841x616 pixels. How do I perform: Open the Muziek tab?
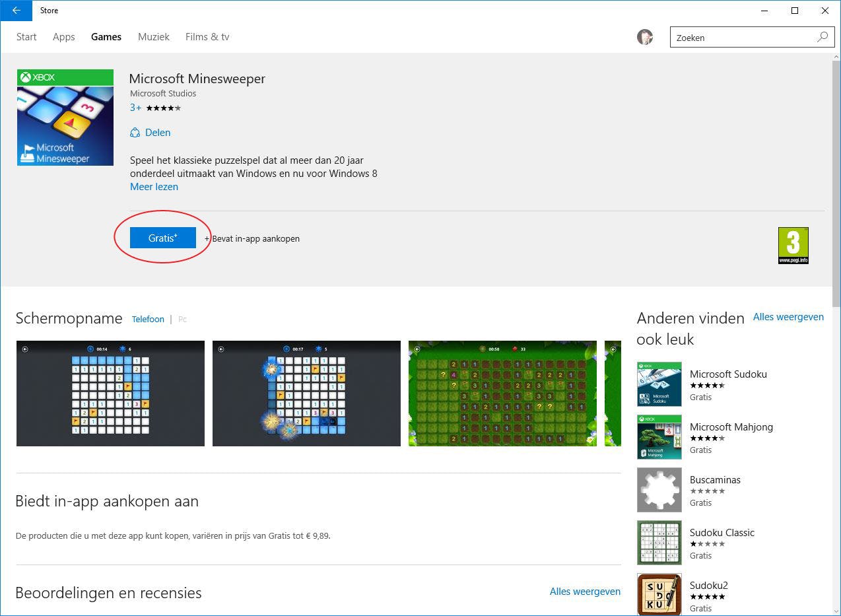pos(154,37)
